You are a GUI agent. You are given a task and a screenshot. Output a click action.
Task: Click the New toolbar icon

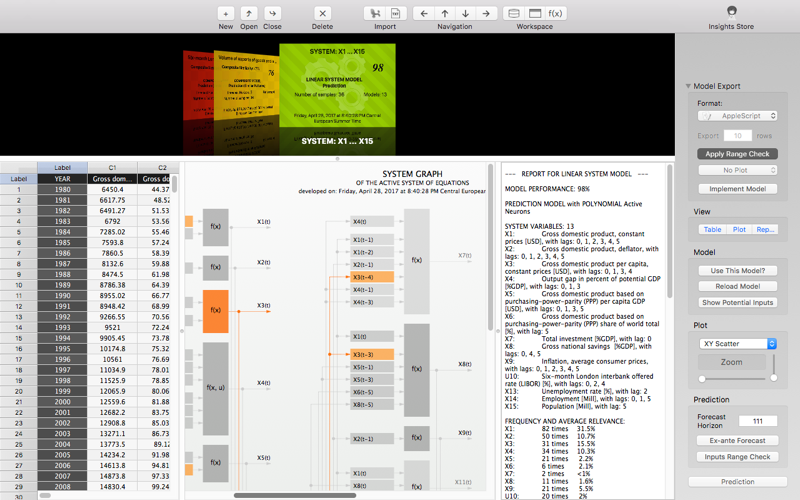coord(226,14)
